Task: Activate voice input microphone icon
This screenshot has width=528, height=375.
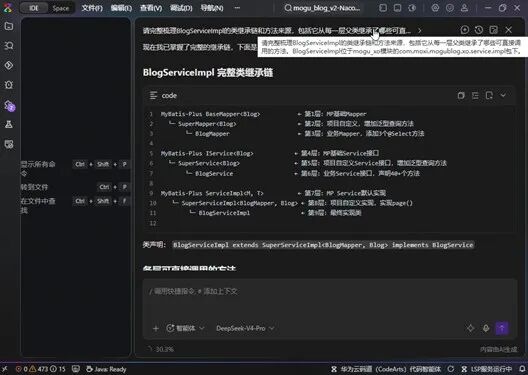Action: 486,328
